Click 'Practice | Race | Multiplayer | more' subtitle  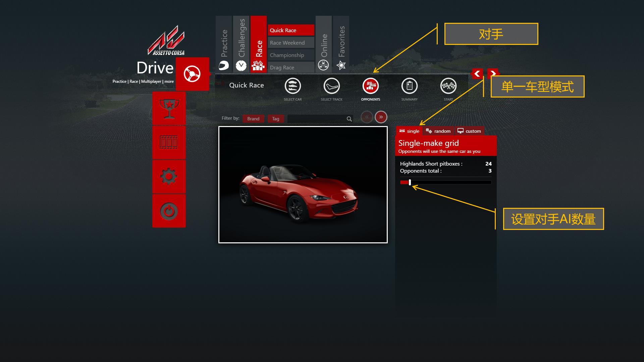coord(143,81)
